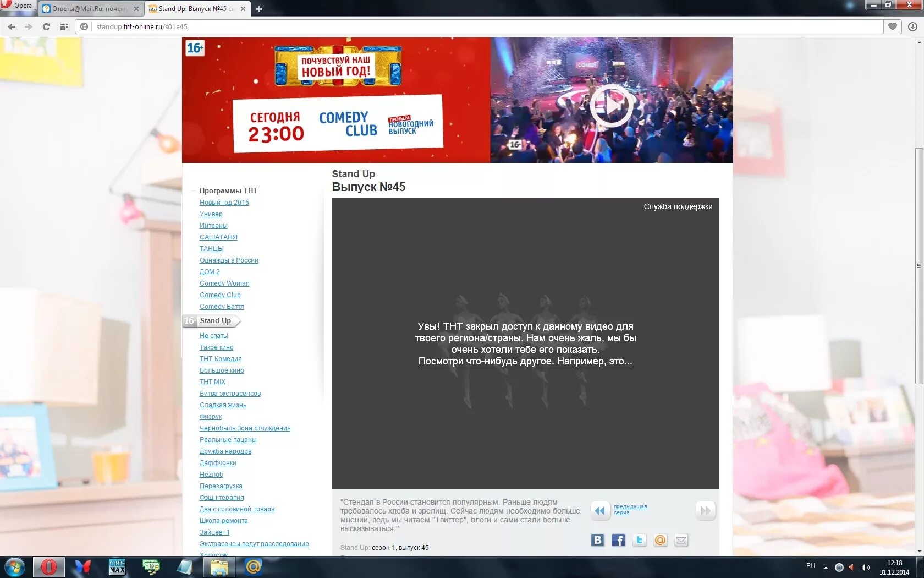Open Физрук program link
Viewport: 924px width, 578px height.
click(x=211, y=417)
